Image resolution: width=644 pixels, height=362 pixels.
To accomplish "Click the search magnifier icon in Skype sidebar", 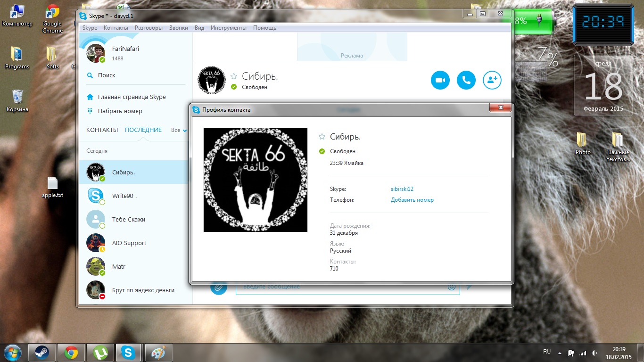I will coord(90,75).
